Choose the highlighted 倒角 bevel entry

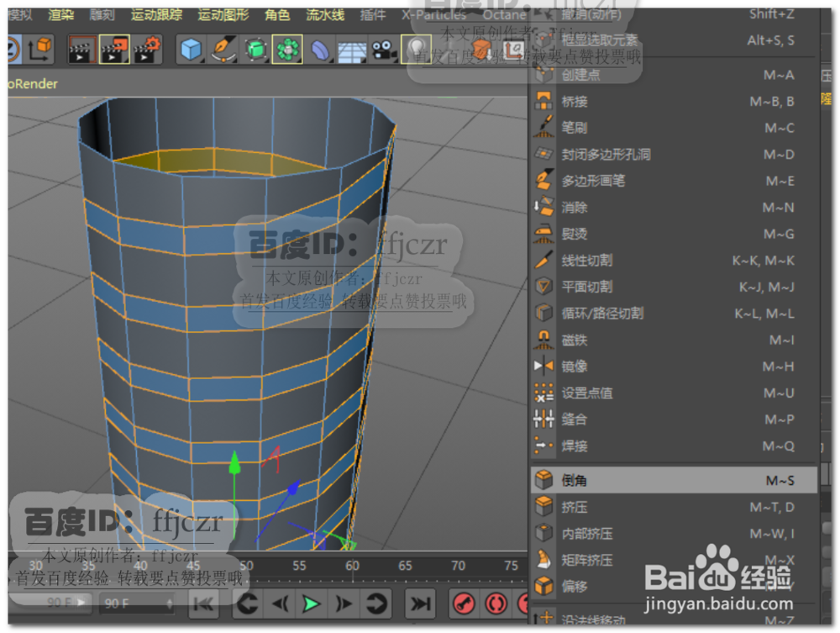674,480
